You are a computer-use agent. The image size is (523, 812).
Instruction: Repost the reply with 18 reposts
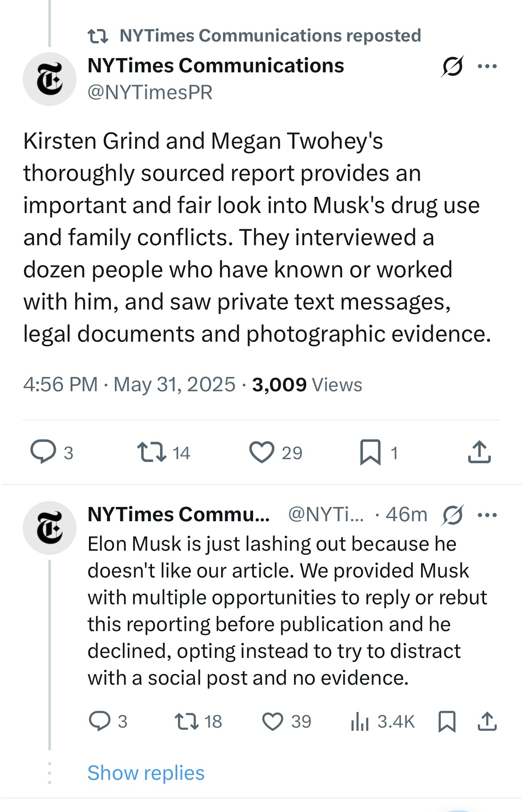click(x=186, y=721)
